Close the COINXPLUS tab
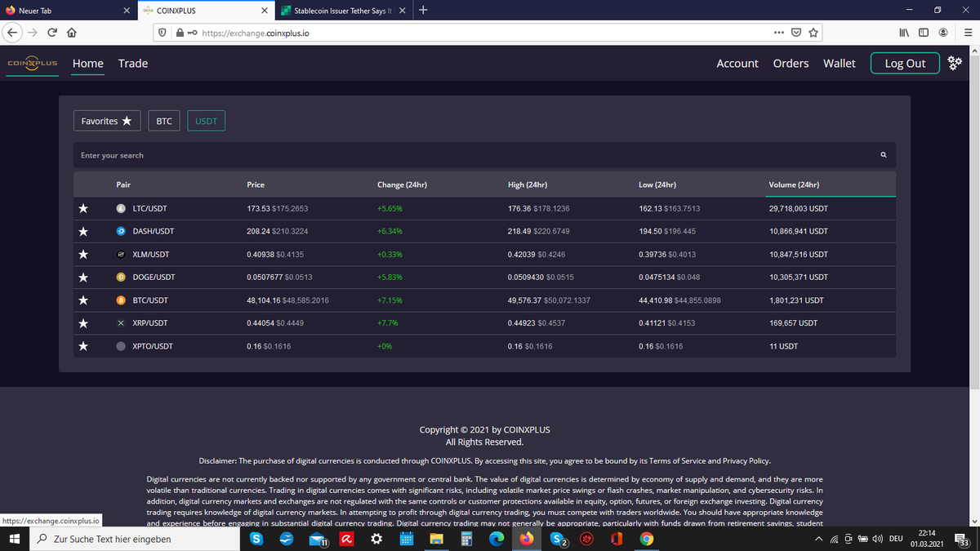 (x=264, y=11)
